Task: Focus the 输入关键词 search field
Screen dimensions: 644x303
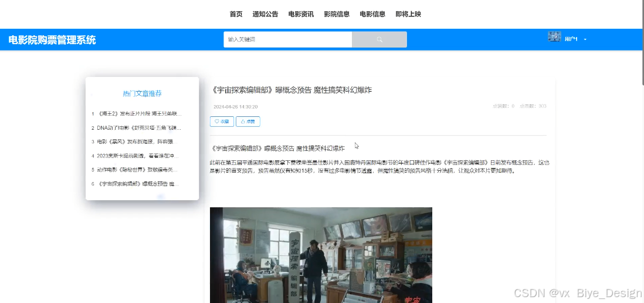Action: coord(287,39)
